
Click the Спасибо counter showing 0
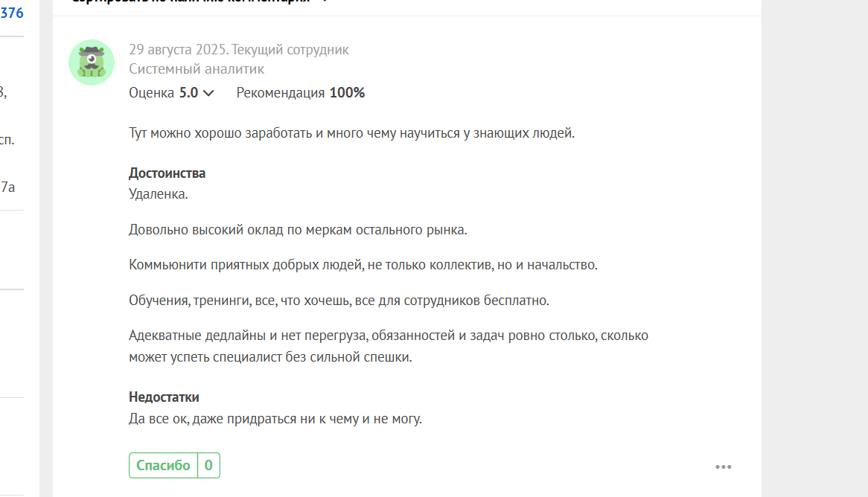208,466
